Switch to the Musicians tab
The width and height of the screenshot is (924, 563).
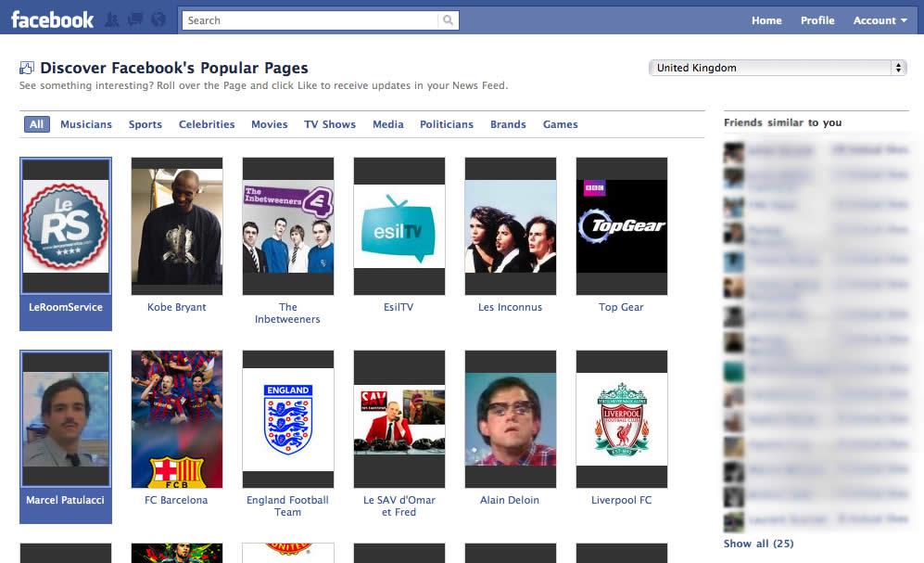(x=86, y=124)
